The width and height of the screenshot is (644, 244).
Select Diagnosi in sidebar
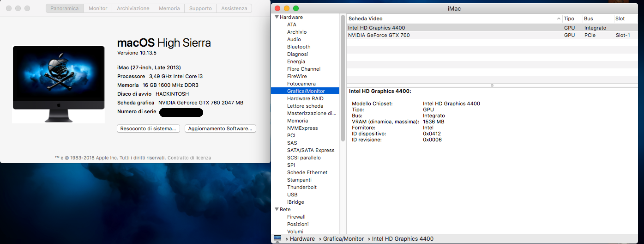pos(297,54)
